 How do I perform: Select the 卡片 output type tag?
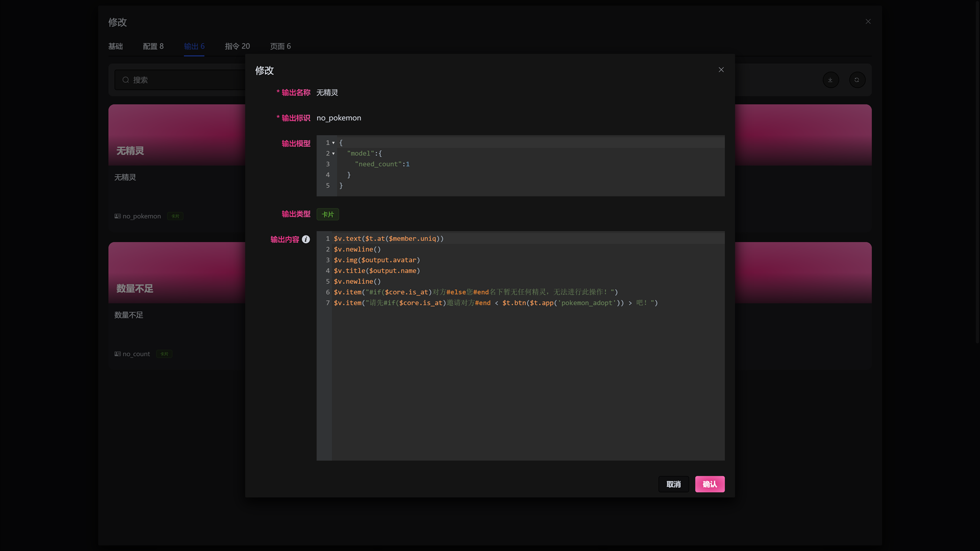(x=328, y=214)
